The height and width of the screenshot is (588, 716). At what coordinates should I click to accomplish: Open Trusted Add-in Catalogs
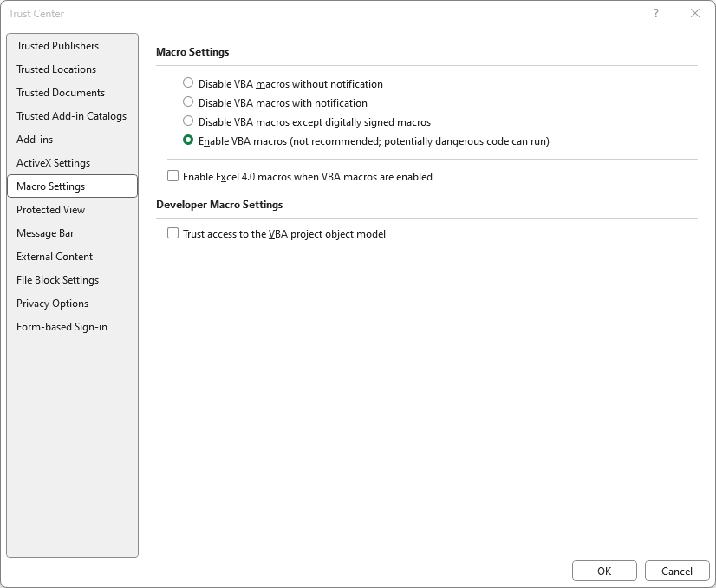click(71, 116)
